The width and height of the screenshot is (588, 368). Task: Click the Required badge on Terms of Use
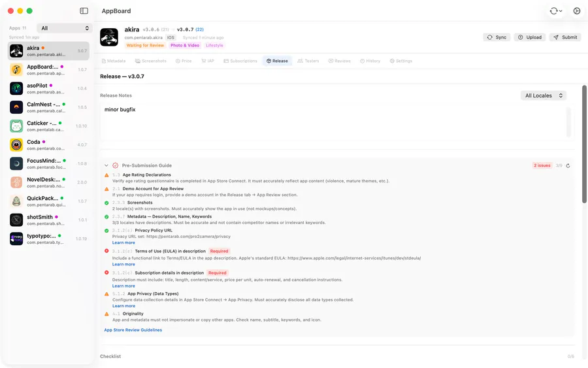point(219,252)
